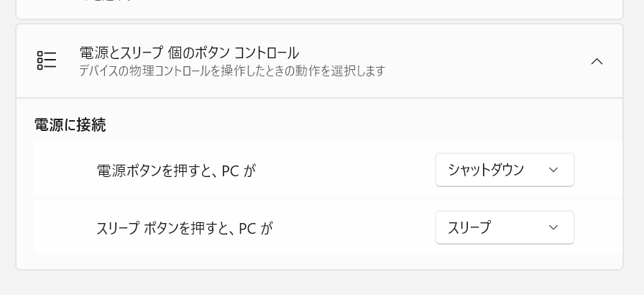The width and height of the screenshot is (644, 295).
Task: Click the スリープ ボタンを押すと、PC が label
Action: click(x=185, y=228)
